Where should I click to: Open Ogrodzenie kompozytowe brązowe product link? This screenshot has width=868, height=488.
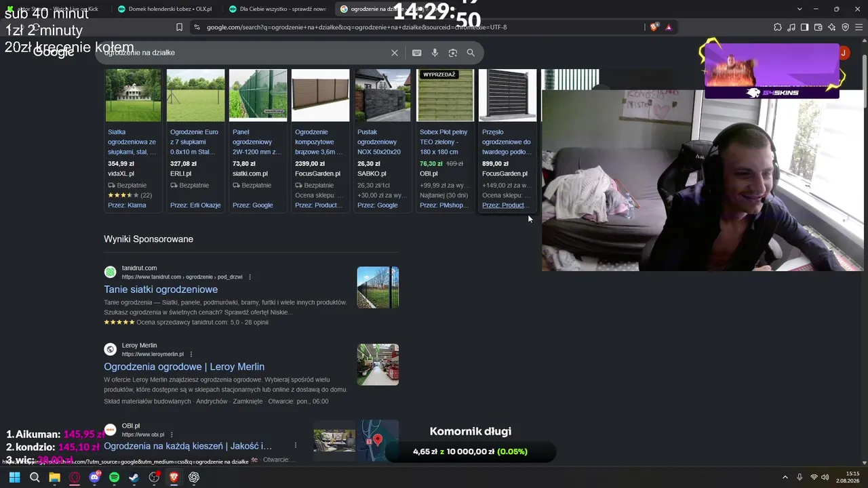319,142
